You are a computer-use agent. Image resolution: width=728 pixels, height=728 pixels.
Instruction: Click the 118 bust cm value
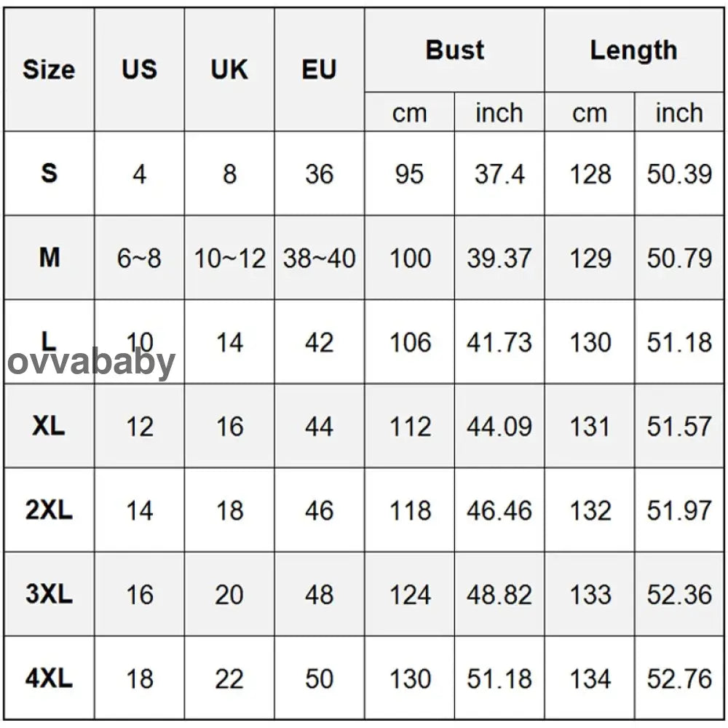click(410, 511)
